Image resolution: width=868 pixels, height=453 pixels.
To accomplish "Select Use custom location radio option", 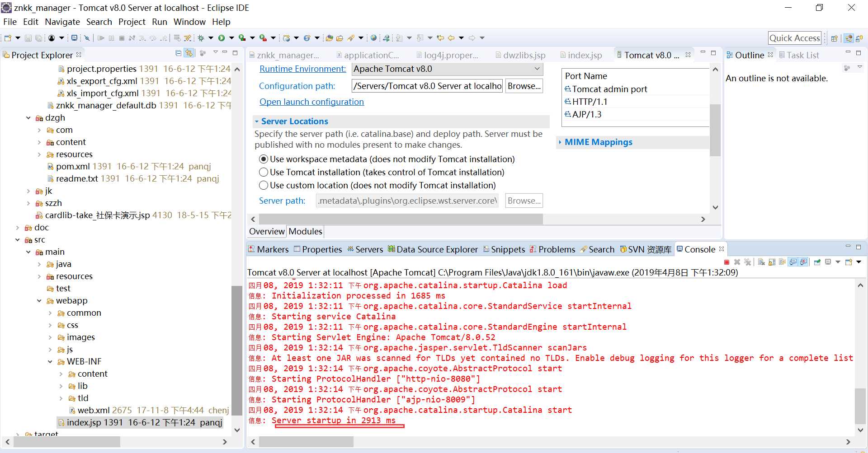I will point(264,185).
